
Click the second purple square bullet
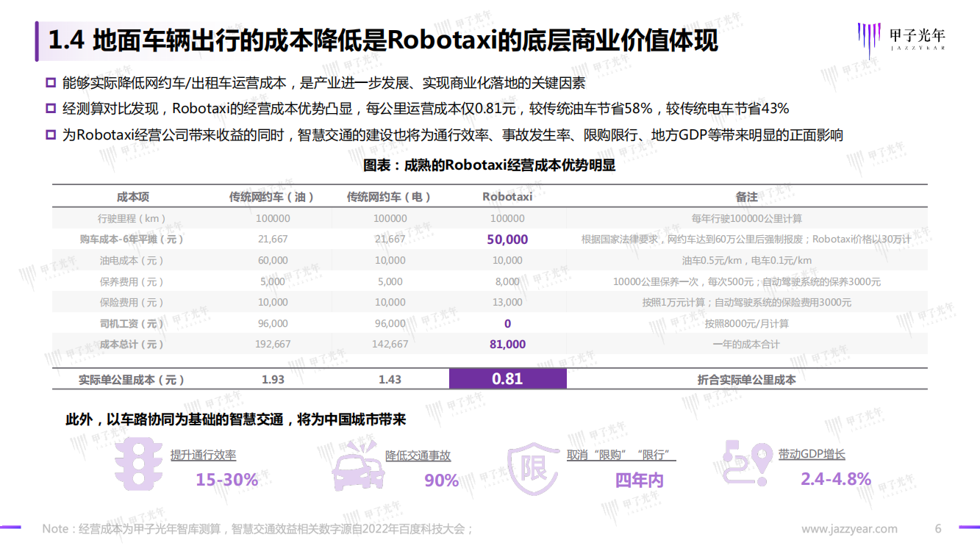click(x=51, y=109)
